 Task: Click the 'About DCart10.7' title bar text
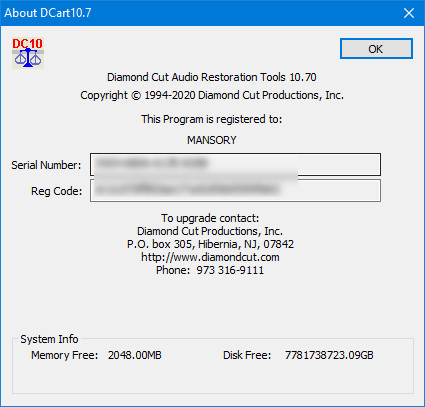[48, 13]
